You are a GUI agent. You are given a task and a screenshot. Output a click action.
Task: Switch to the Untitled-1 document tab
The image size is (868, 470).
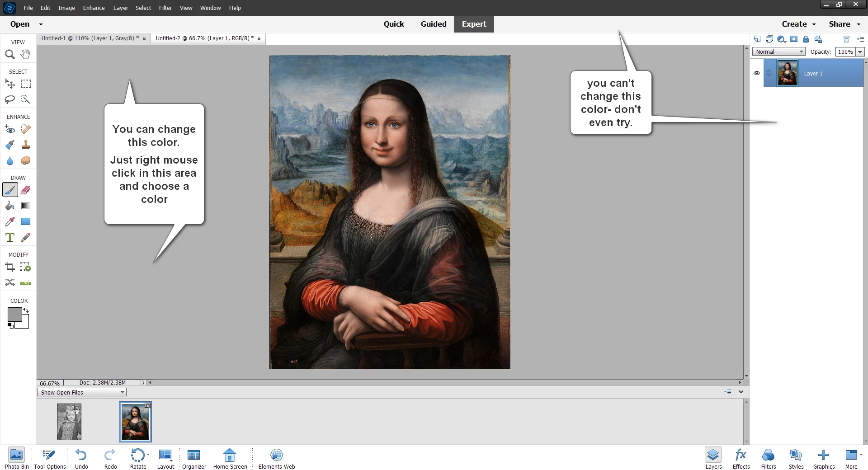pyautogui.click(x=90, y=38)
